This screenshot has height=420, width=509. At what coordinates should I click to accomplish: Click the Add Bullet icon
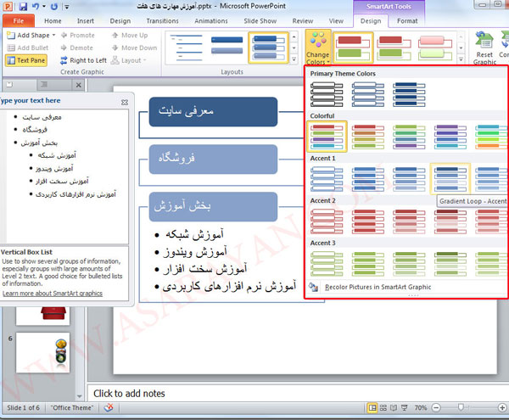pos(30,48)
